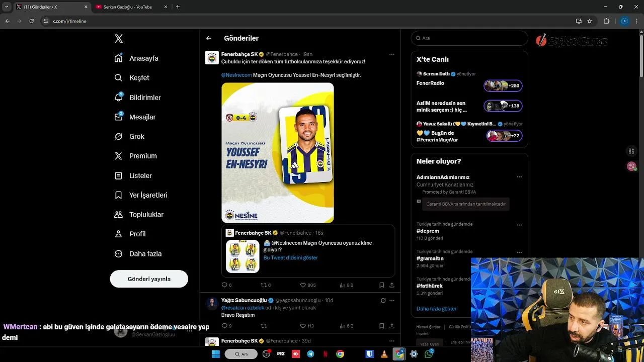Viewport: 644px width, 362px height.
Task: Open #gramaltın trending topic
Action: (430, 258)
